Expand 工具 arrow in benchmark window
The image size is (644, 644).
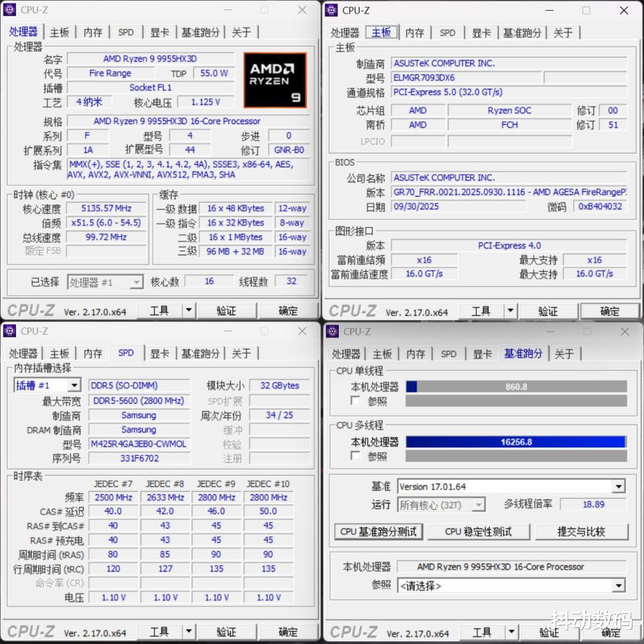point(511,632)
